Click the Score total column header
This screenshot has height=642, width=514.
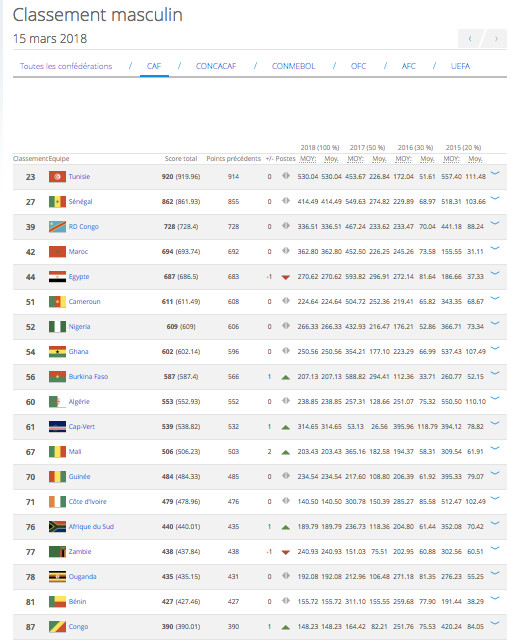pos(181,158)
